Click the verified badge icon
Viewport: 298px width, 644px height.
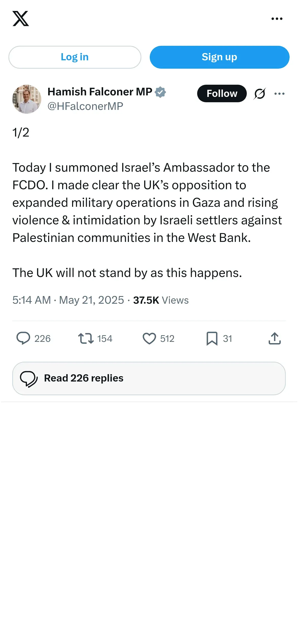pyautogui.click(x=160, y=92)
